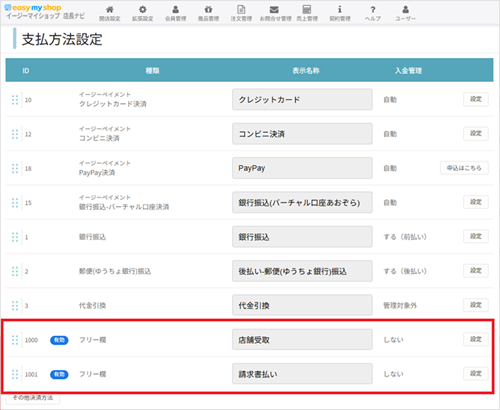Viewport: 500px width, 410px height.
Task: Edit the 代金引換 display name field
Action: pyautogui.click(x=302, y=305)
